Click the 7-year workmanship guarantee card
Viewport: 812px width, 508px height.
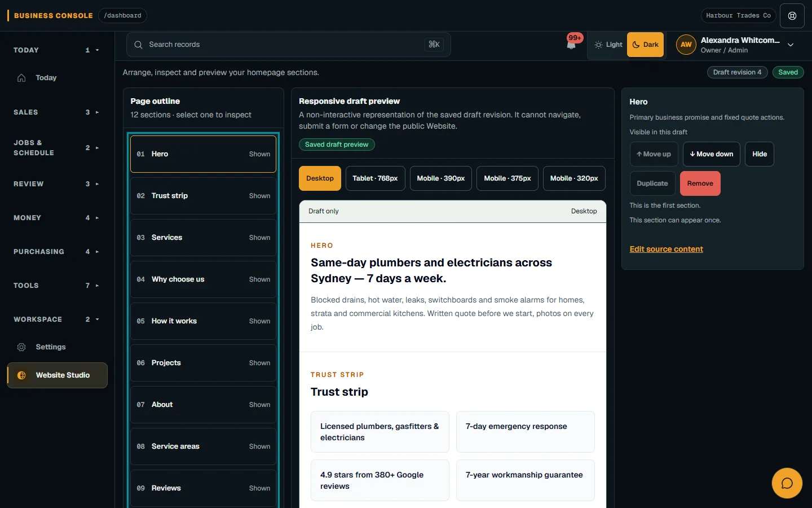525,480
